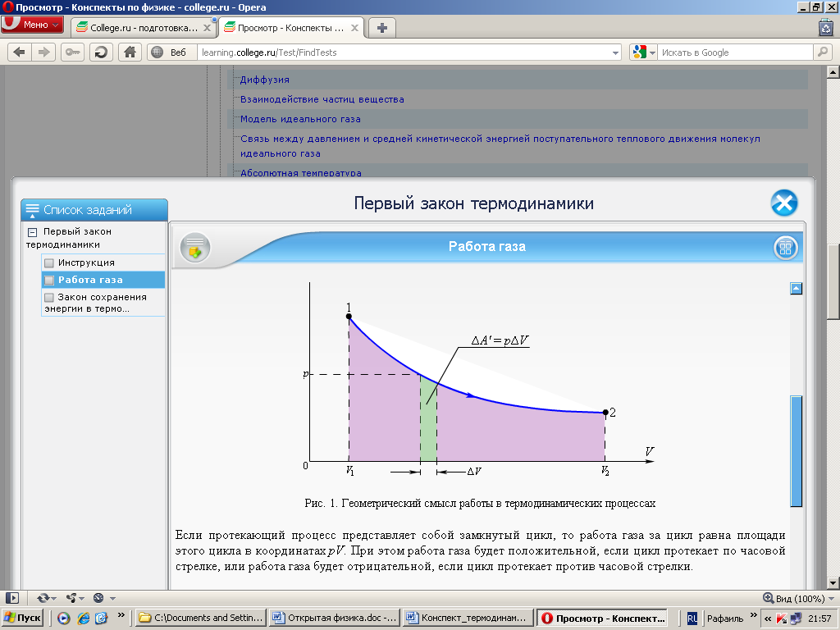Screen dimensions: 840x630
Task: Click the password manager key icon
Action: tap(72, 52)
